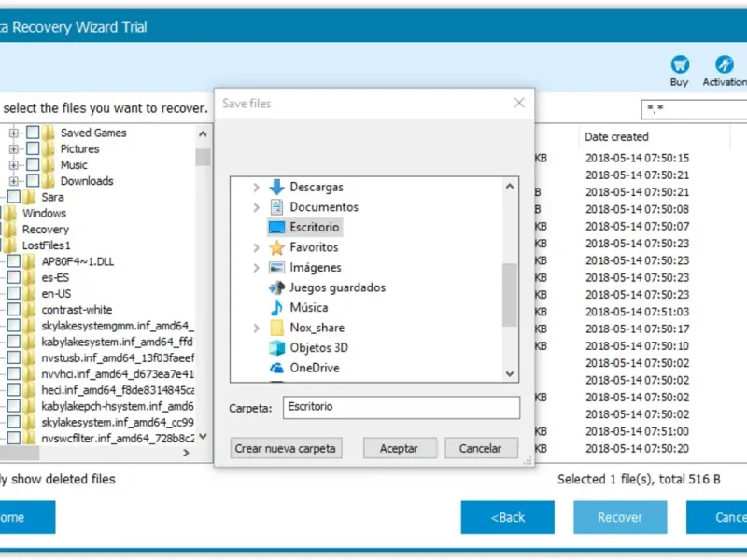Check the Downloads folder checkbox
Image resolution: width=747 pixels, height=560 pixels.
click(33, 181)
